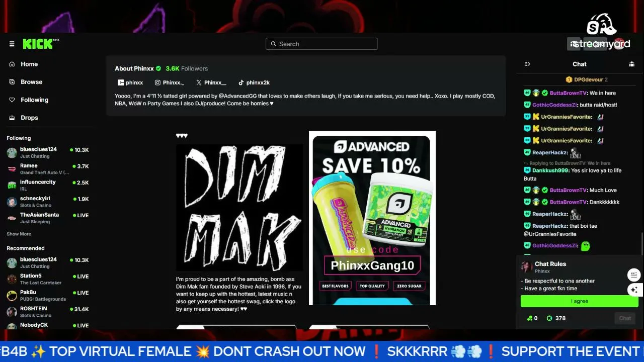Open the chat rules list icon

(x=634, y=275)
